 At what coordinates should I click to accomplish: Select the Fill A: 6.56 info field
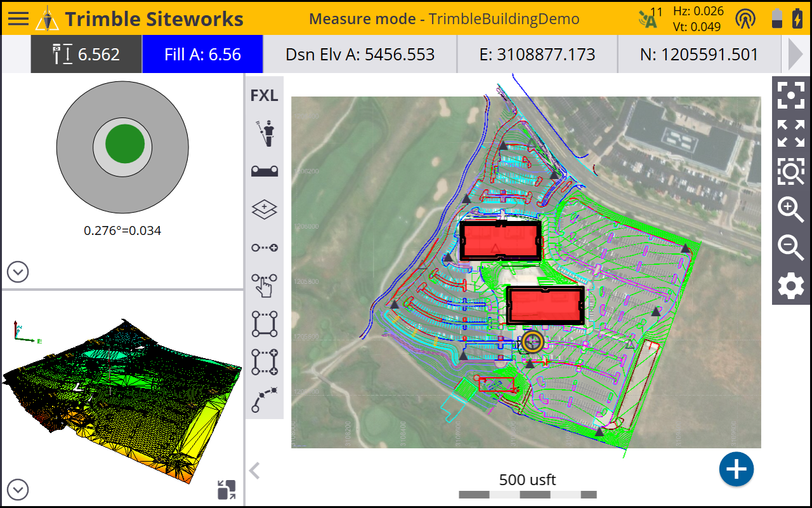[x=202, y=55]
